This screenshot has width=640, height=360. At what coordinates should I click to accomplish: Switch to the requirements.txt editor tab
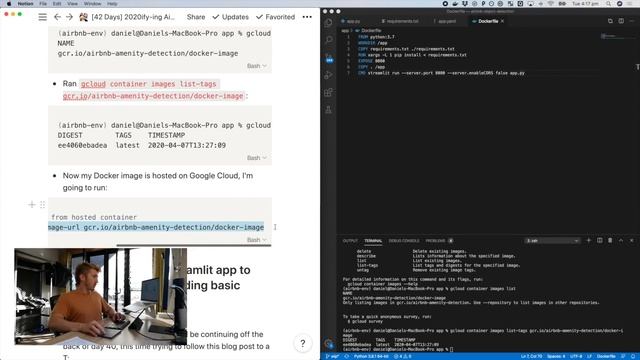(x=400, y=21)
